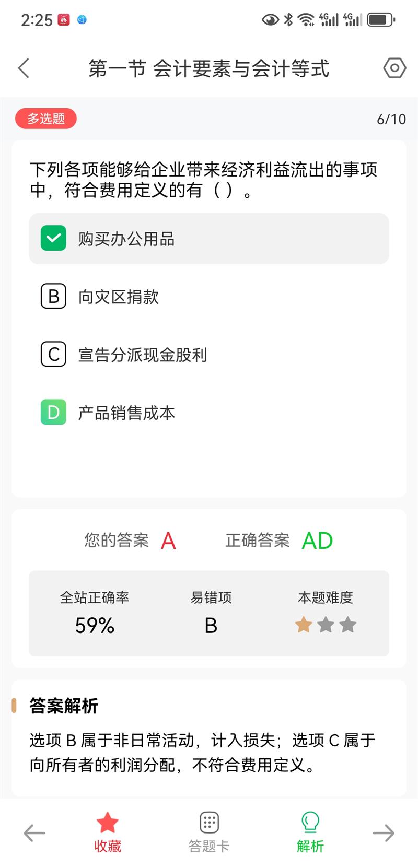Tap the 收藏 label in the bottom bar
Image resolution: width=418 pixels, height=868 pixels.
[108, 846]
